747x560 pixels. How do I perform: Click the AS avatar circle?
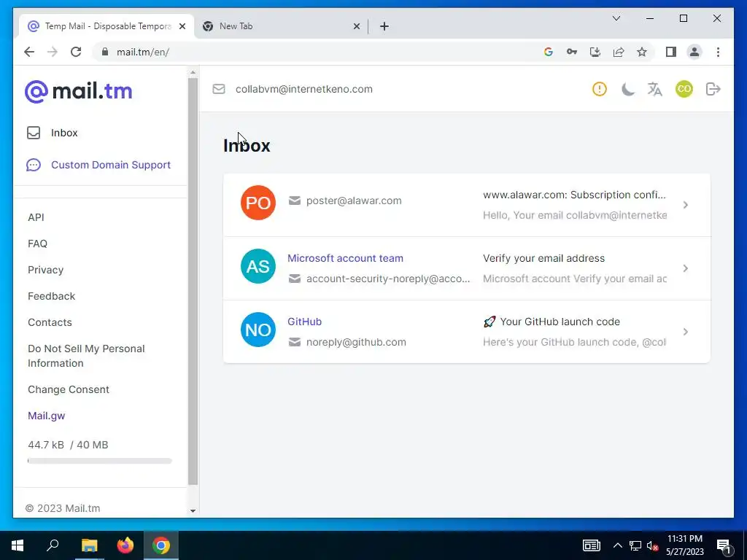tap(258, 266)
